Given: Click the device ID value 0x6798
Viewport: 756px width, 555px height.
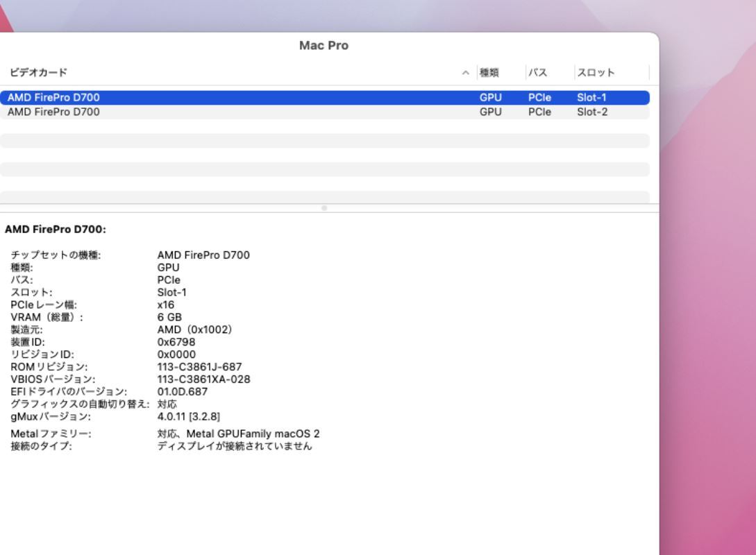Looking at the screenshot, I should (176, 342).
